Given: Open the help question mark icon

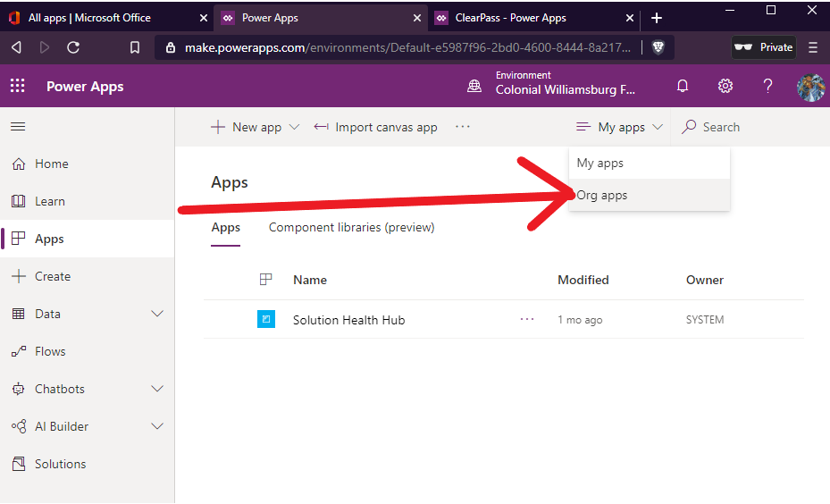Looking at the screenshot, I should tap(767, 86).
